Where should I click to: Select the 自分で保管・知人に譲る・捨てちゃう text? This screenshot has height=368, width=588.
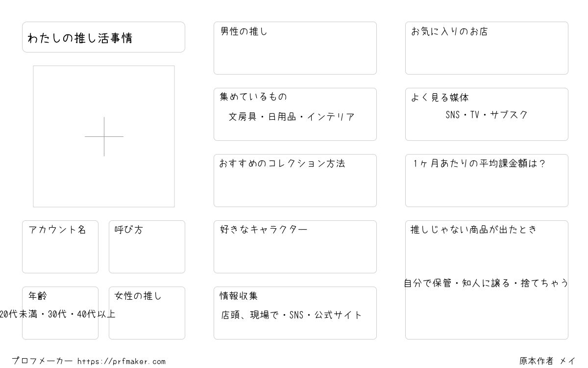tap(487, 283)
